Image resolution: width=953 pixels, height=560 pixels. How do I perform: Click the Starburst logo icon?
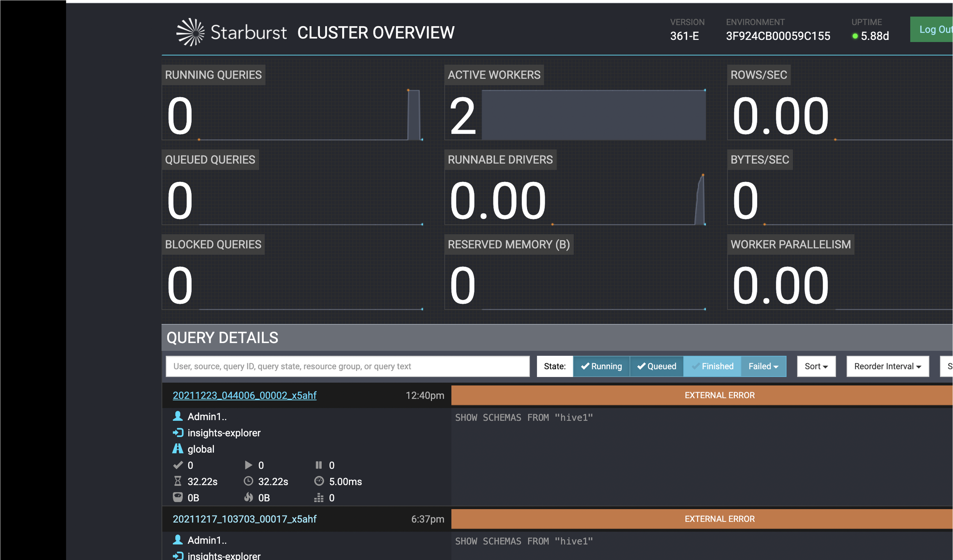191,32
